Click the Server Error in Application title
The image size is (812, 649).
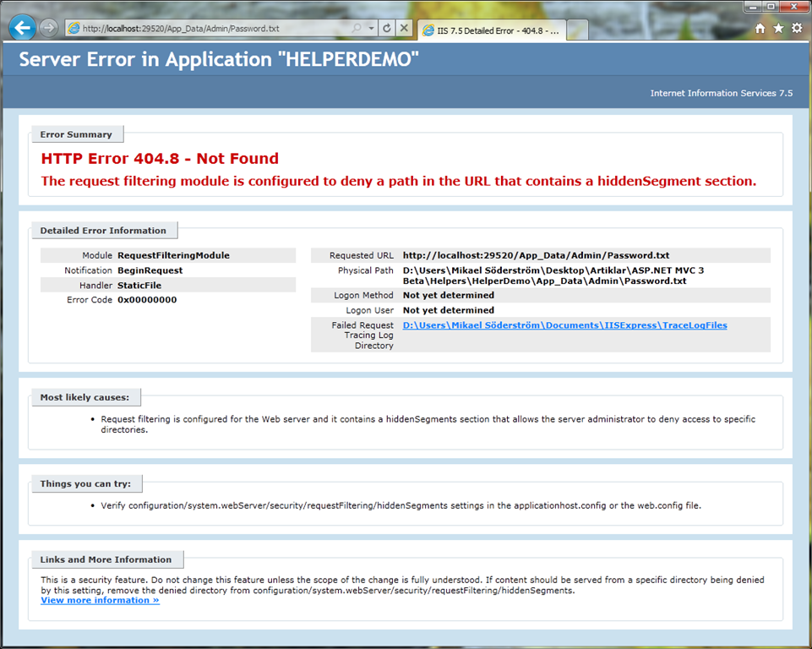pos(219,59)
